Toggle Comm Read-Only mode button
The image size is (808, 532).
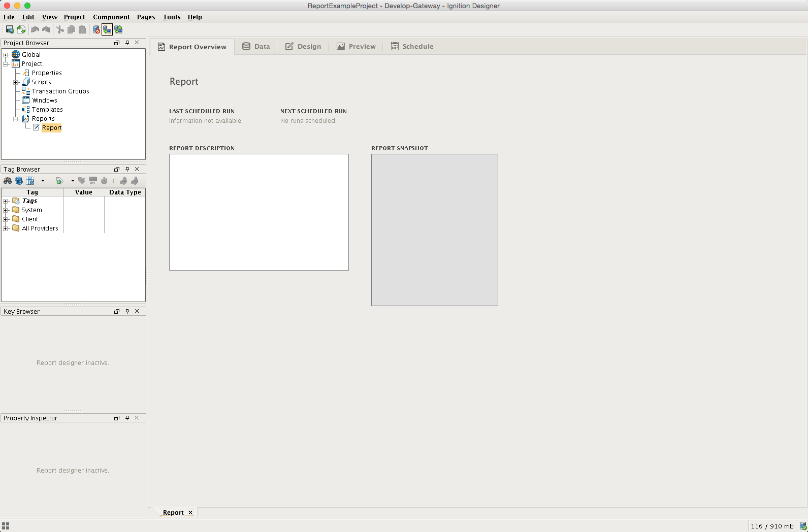107,29
